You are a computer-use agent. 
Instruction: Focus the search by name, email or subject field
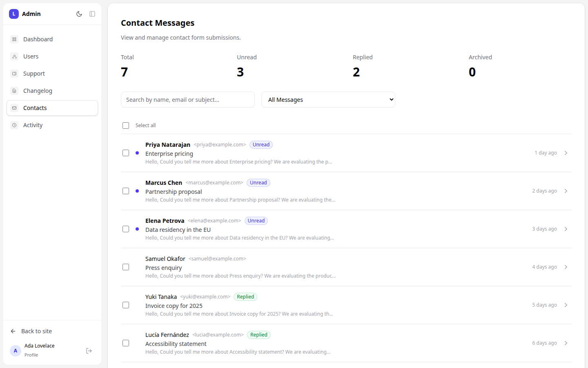(188, 100)
